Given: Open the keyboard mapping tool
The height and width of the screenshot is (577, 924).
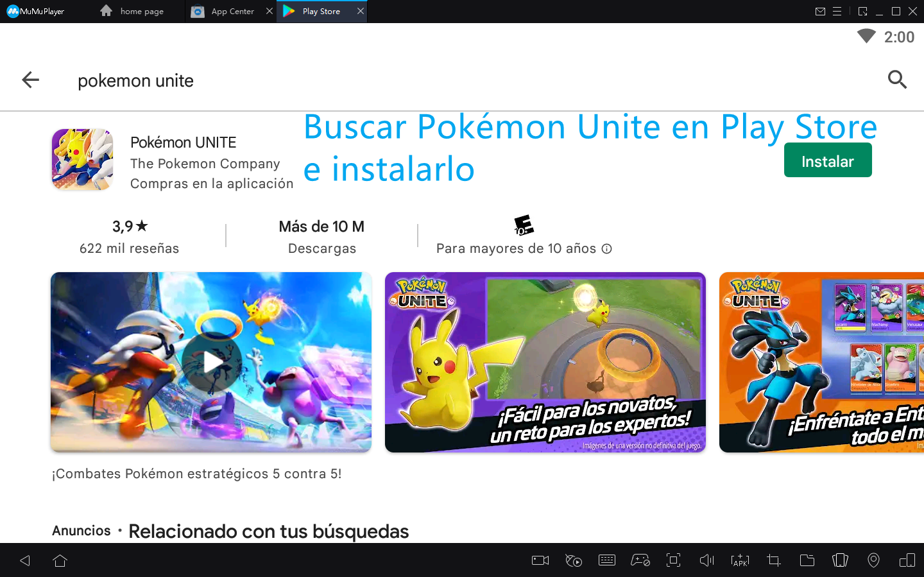Looking at the screenshot, I should 606,560.
